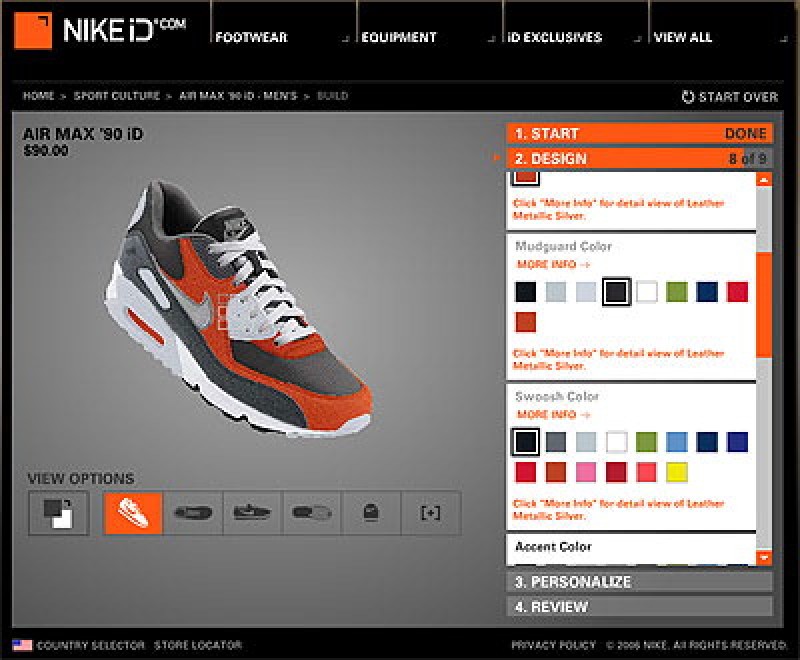This screenshot has height=660, width=800.
Task: Pick selected black Swoosh color swatch
Action: tap(526, 442)
